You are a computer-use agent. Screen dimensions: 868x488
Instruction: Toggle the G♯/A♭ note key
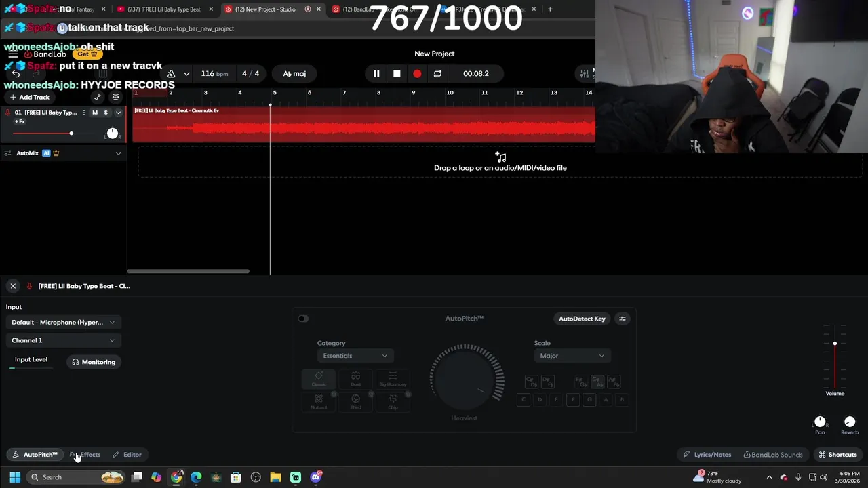click(597, 382)
